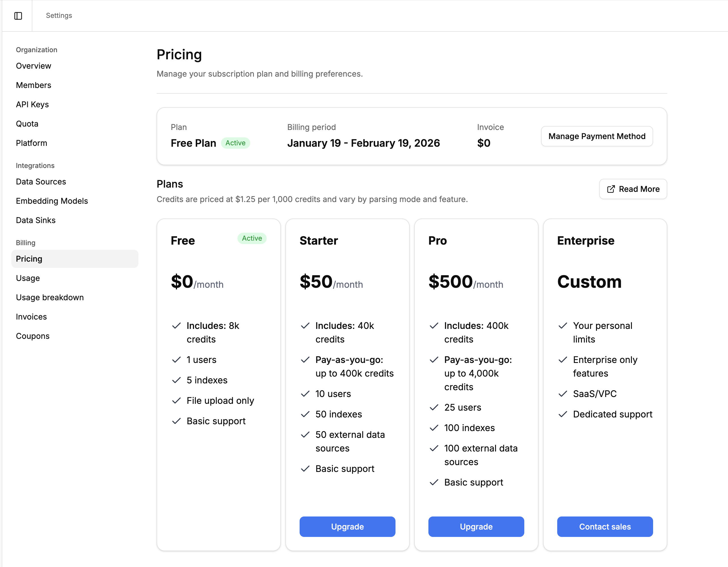The height and width of the screenshot is (567, 728).
Task: View Invoices in Billing section
Action: [31, 317]
